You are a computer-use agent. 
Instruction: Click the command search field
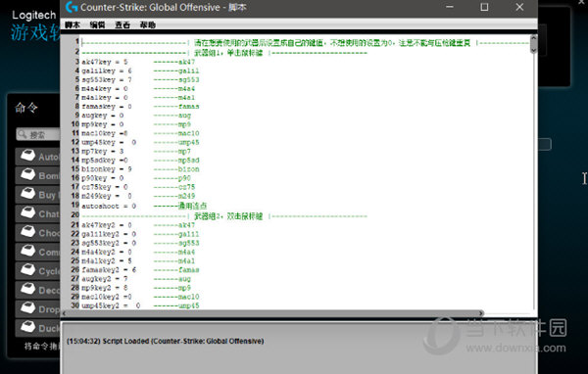click(38, 134)
